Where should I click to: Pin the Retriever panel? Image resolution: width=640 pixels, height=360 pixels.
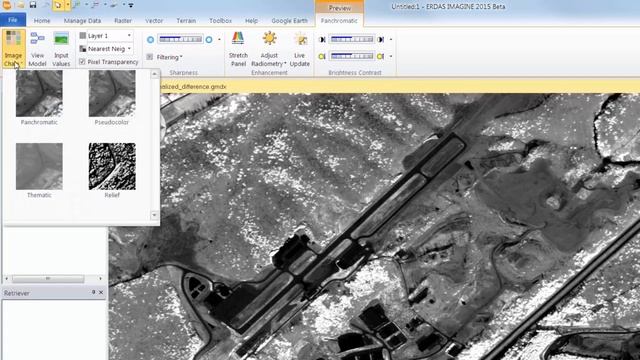[x=93, y=292]
